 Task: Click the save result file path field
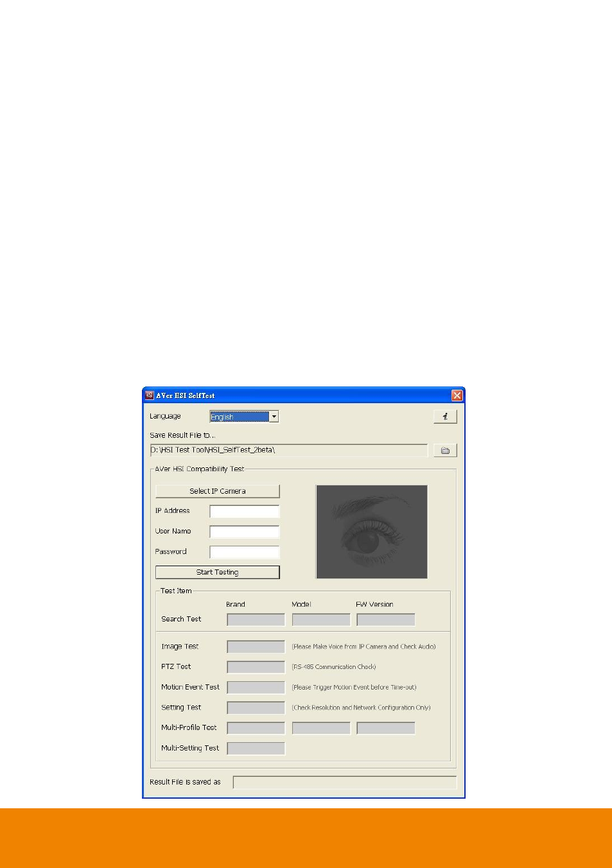[288, 450]
